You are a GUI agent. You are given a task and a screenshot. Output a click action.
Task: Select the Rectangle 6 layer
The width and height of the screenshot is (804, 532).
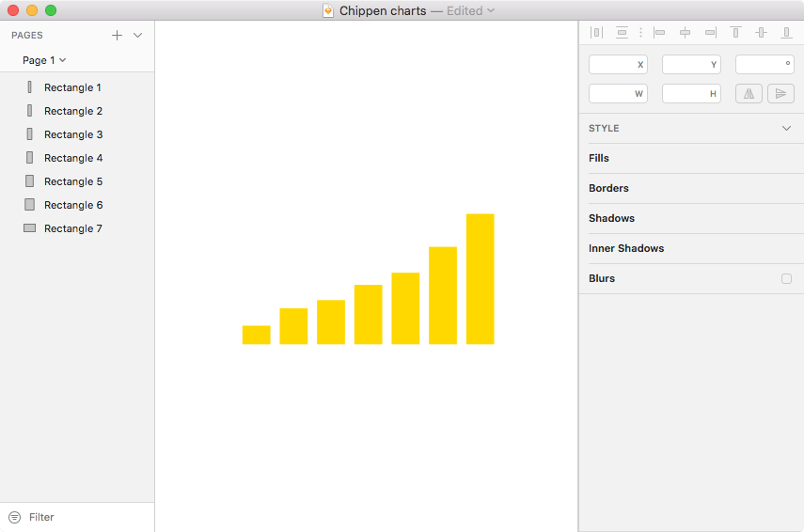coord(77,206)
